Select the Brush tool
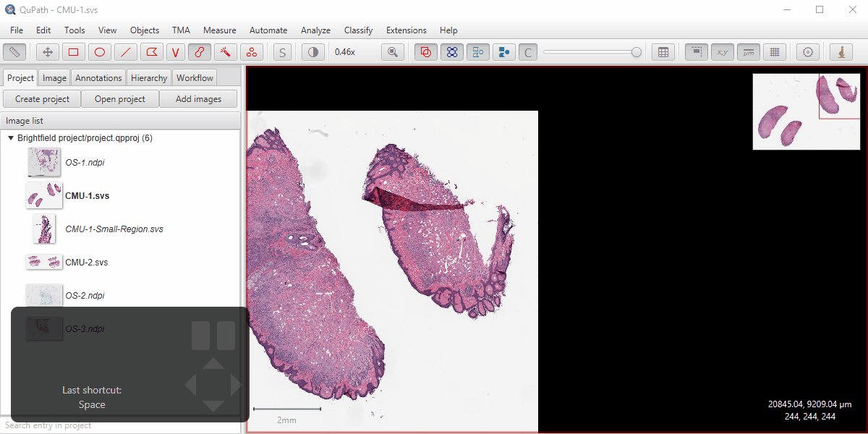The width and height of the screenshot is (868, 434). tap(200, 52)
